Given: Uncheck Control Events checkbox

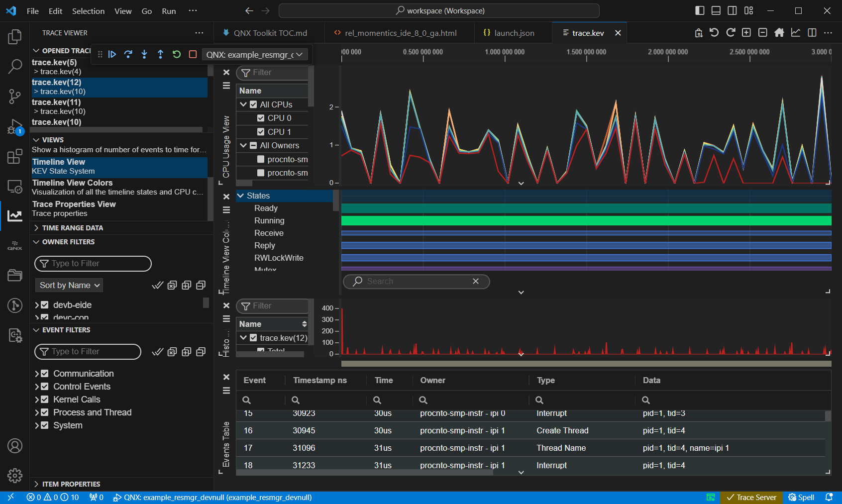Looking at the screenshot, I should click(x=45, y=387).
